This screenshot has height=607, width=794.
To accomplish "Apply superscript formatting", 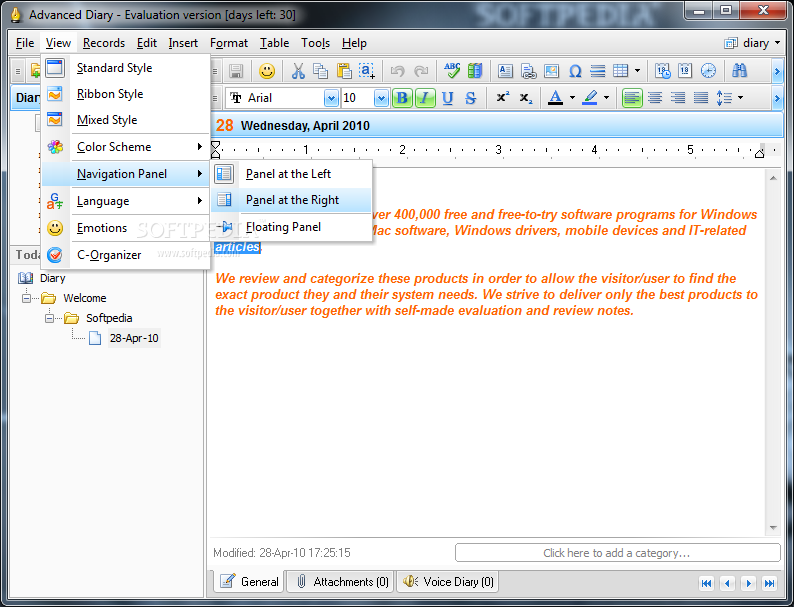I will 502,98.
